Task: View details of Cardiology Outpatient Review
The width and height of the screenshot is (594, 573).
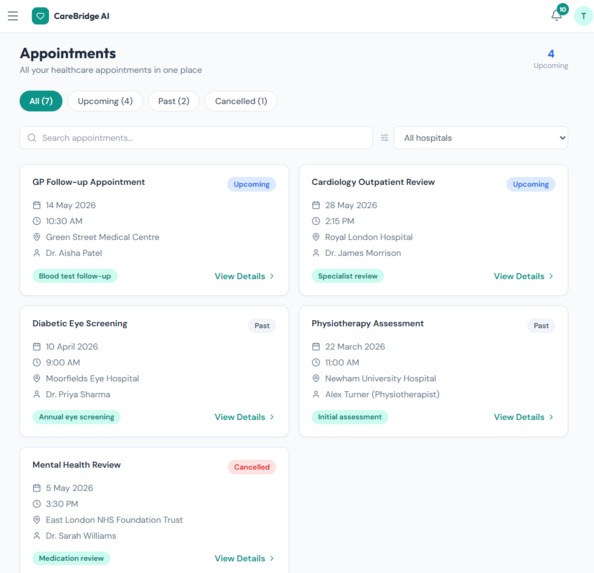Action: coord(524,276)
